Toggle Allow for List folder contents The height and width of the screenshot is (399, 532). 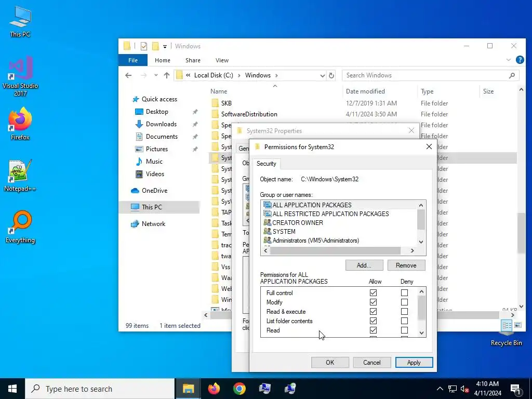373,321
